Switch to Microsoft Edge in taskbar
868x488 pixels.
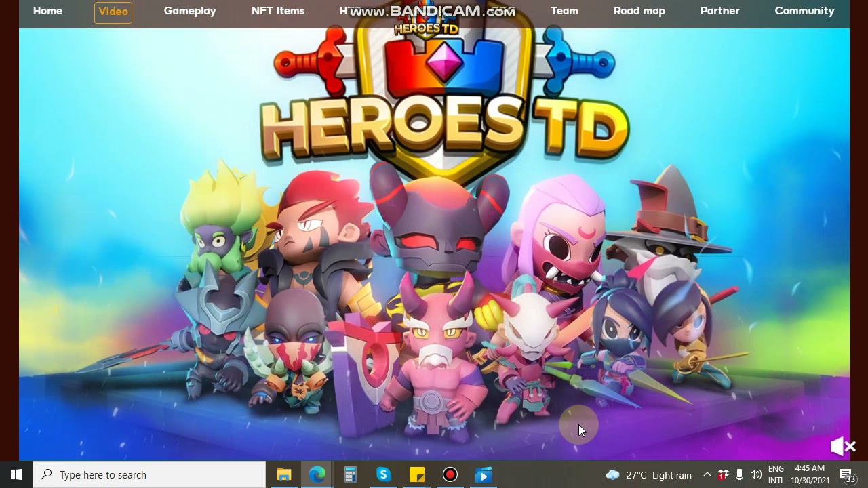click(317, 474)
